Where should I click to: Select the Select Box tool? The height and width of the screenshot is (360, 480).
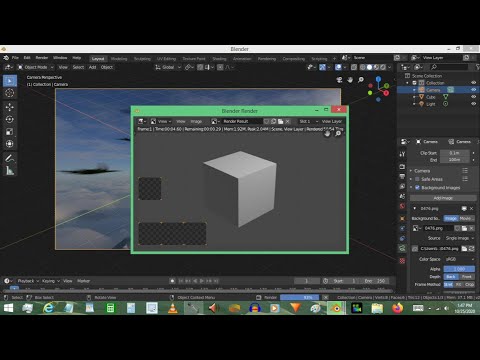click(x=10, y=81)
